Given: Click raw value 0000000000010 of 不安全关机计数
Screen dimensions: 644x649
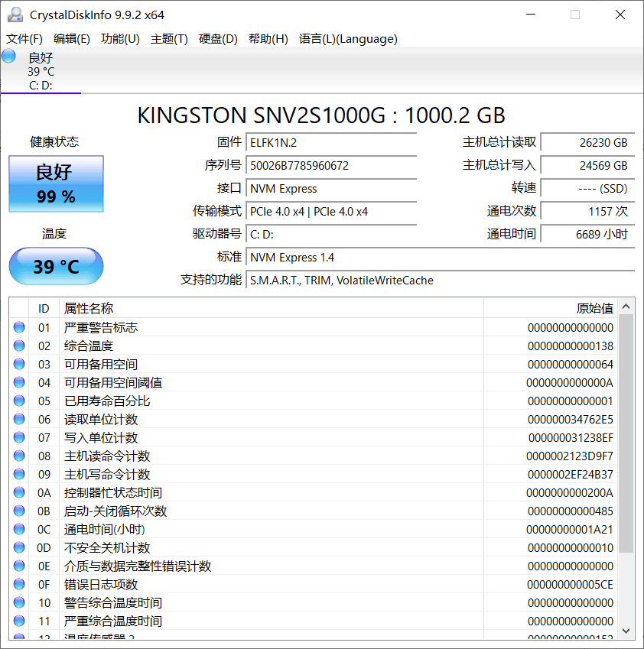Looking at the screenshot, I should (x=571, y=548).
